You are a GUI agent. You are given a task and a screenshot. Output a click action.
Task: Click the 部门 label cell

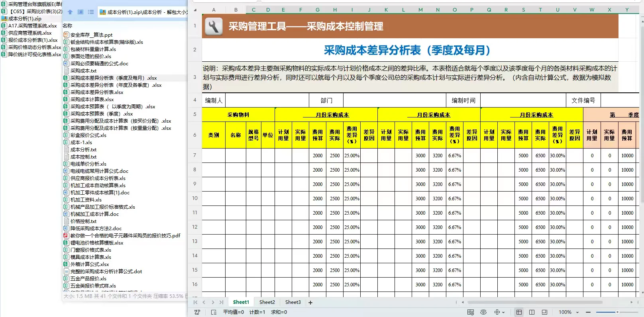(x=326, y=100)
